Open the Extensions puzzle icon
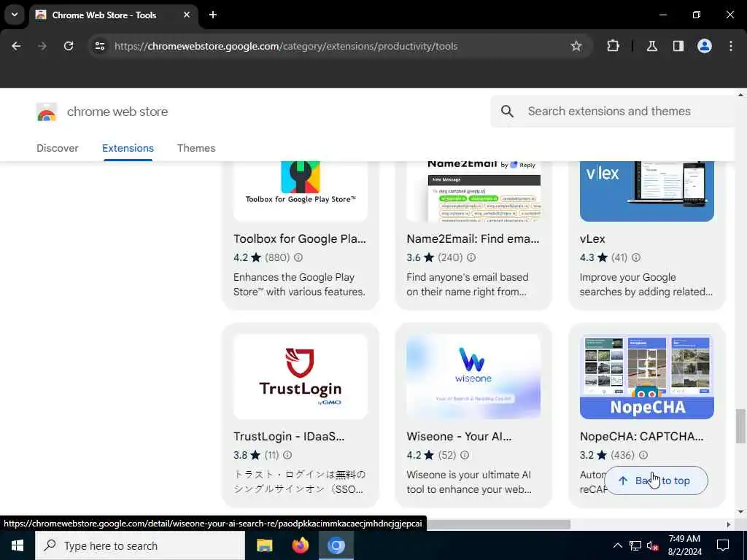This screenshot has width=747, height=560. pyautogui.click(x=613, y=46)
